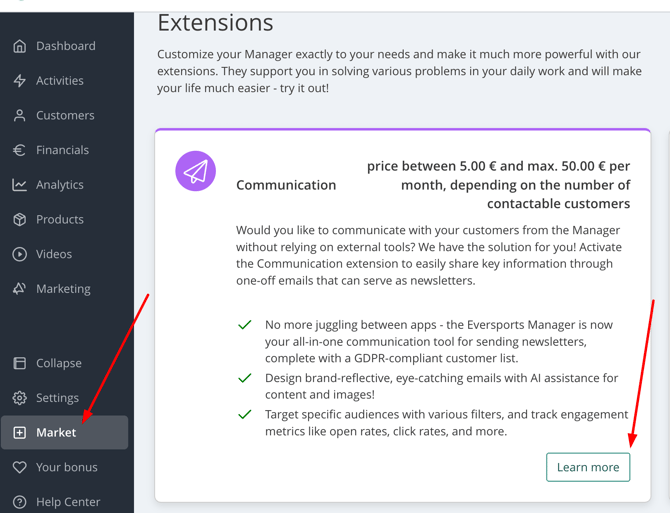This screenshot has width=670, height=513.
Task: Open the Market menu item
Action: point(56,433)
